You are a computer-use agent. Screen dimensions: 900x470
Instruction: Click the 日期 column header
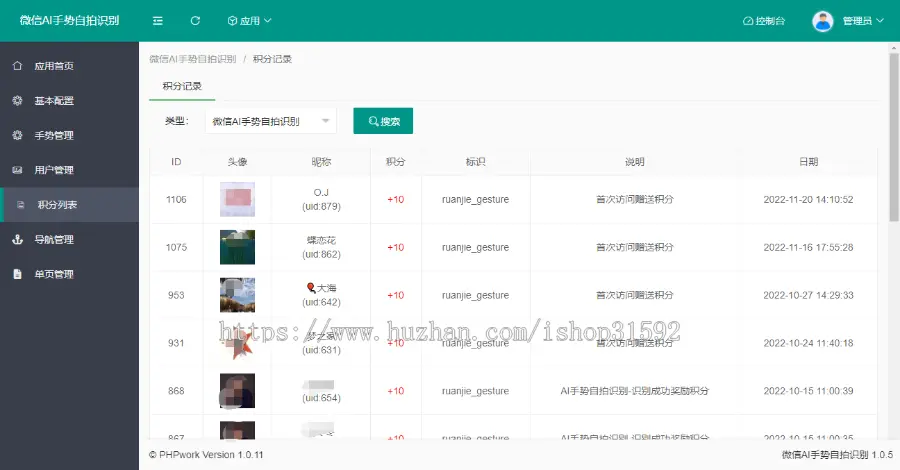coord(808,162)
